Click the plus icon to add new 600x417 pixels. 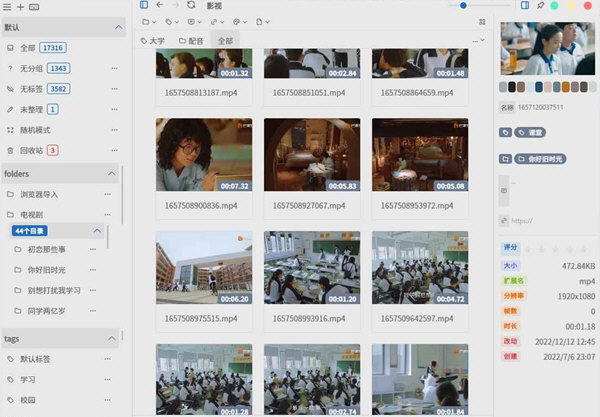(21, 6)
